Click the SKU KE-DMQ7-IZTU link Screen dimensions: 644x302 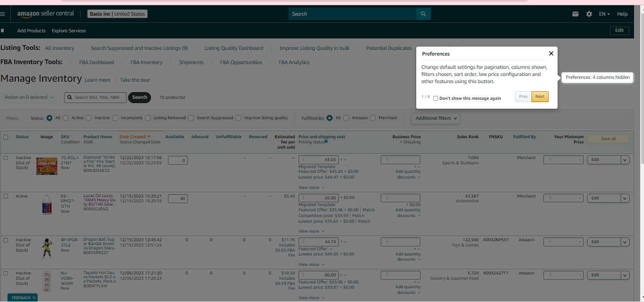(68, 201)
